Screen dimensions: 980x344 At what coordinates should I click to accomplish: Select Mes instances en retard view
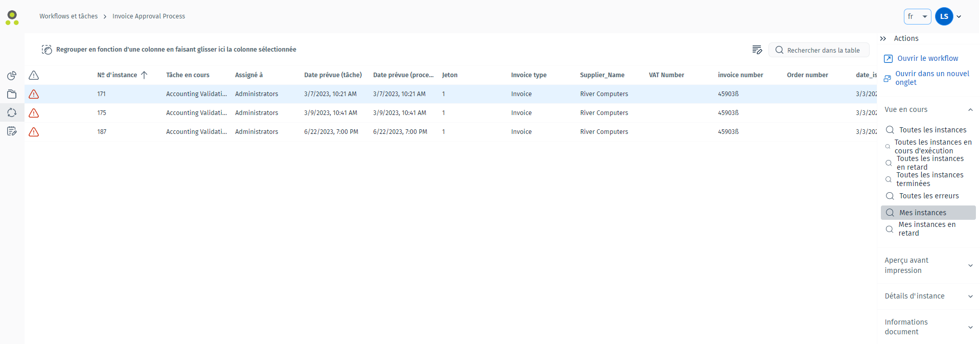[927, 229]
